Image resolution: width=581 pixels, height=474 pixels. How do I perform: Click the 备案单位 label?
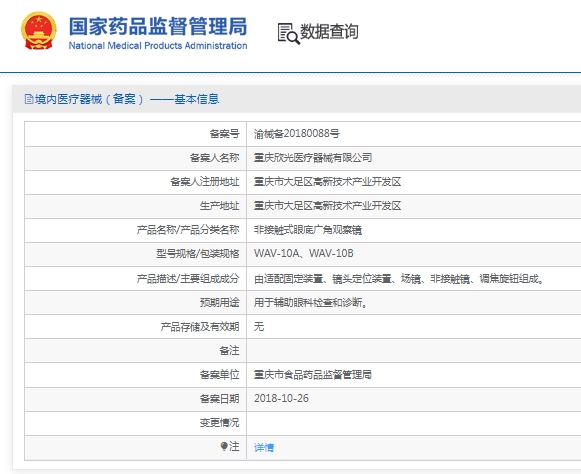pyautogui.click(x=219, y=375)
